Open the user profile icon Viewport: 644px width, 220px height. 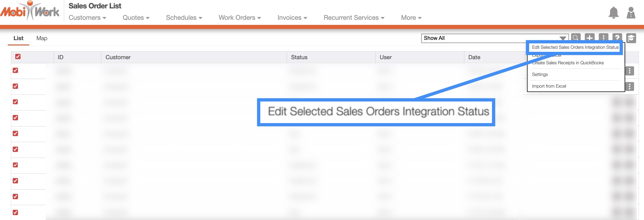tap(631, 13)
